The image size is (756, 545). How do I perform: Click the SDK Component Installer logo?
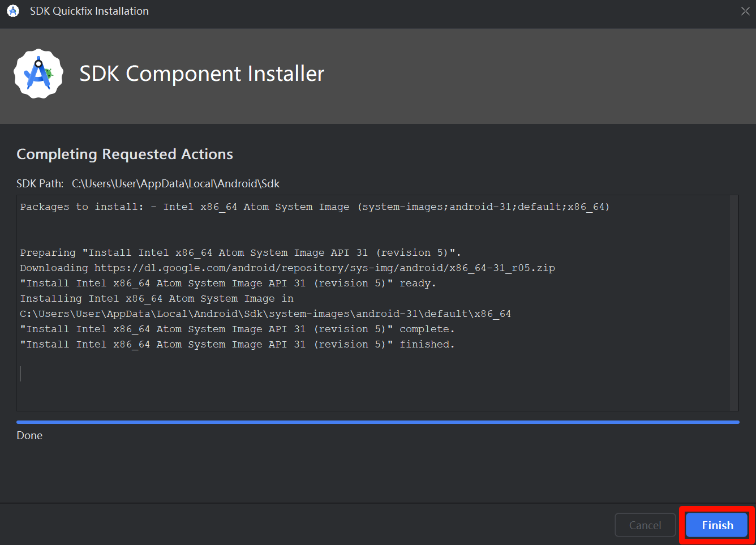[38, 73]
